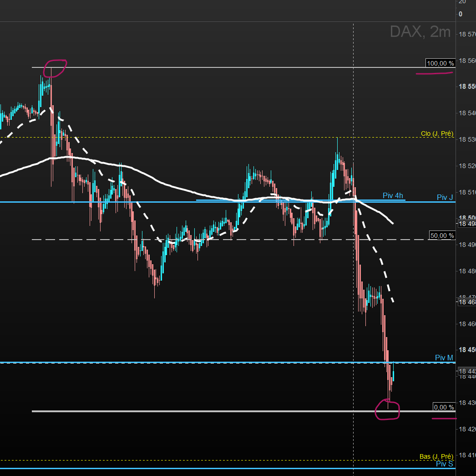This screenshot has width=476, height=476.
Task: Select the Clo (J, Pré) yellow label
Action: (x=437, y=133)
